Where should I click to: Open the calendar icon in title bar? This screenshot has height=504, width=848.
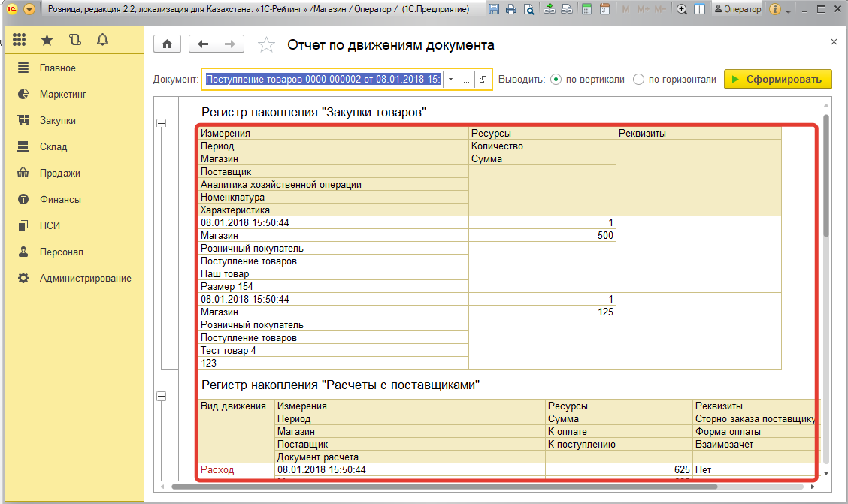click(604, 10)
